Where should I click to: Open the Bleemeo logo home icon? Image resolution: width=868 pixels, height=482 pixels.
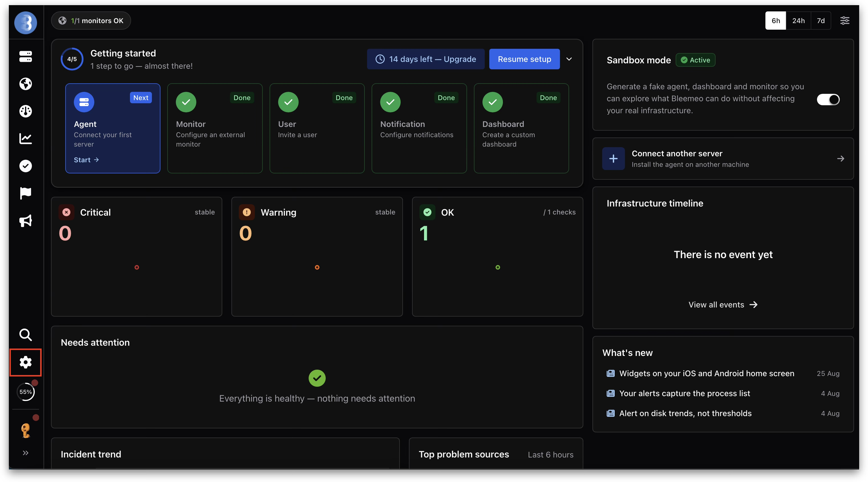(26, 23)
